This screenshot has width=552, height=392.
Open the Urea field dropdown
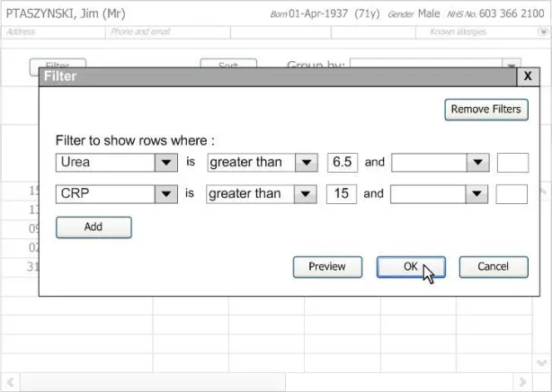(x=165, y=163)
